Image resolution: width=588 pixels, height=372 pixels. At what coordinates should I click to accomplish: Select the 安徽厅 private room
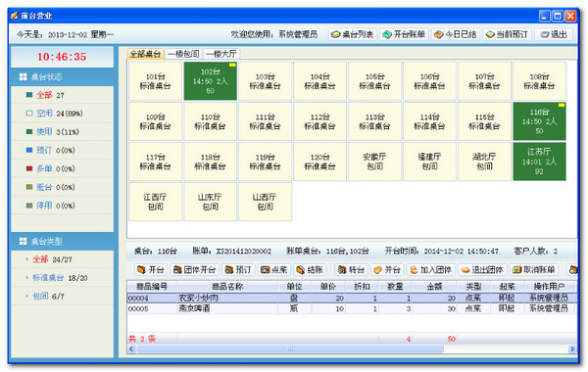click(x=374, y=162)
